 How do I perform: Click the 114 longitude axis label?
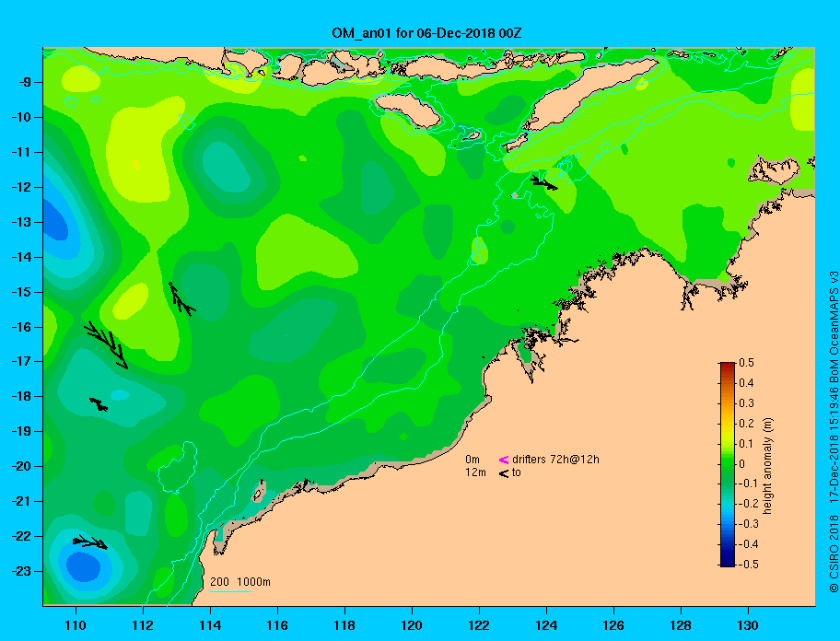(x=210, y=625)
